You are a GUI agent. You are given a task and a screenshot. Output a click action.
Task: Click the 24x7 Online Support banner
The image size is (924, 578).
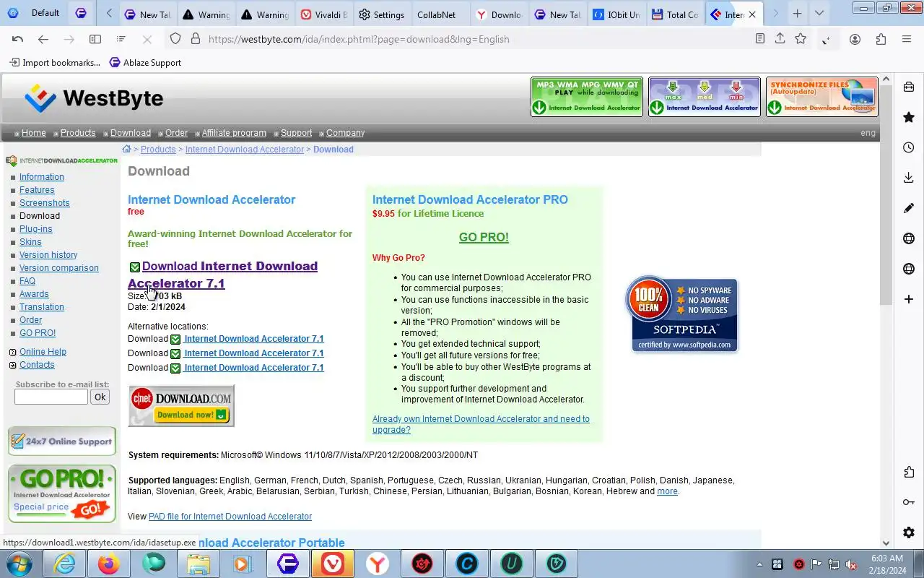(x=62, y=441)
